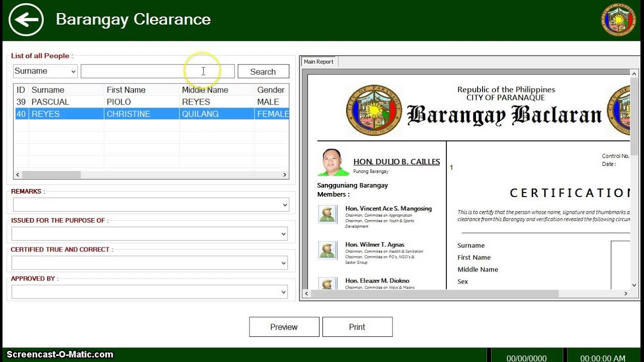Click report horizontal scrollbar right arrow
Screen dimensions: 644x362
pos(626,293)
